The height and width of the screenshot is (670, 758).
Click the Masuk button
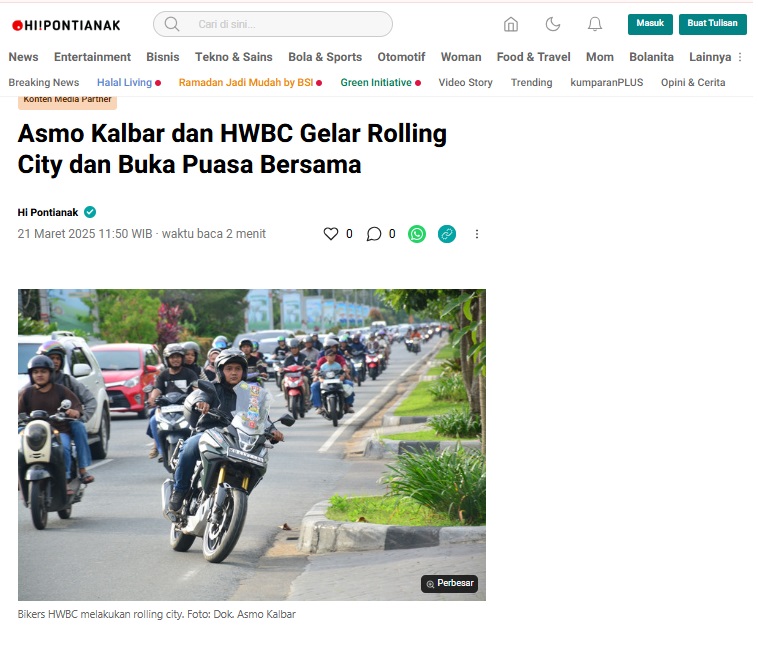tap(650, 24)
